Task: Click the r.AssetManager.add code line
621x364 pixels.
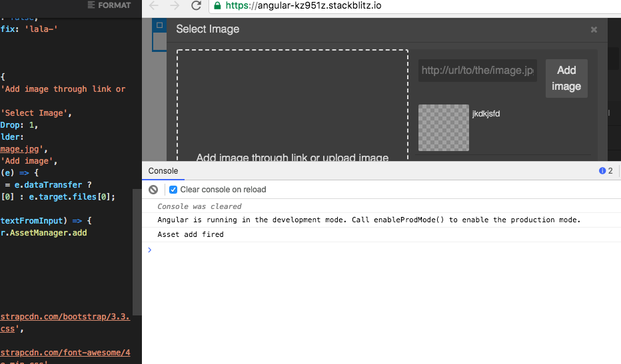Action: pyautogui.click(x=43, y=233)
